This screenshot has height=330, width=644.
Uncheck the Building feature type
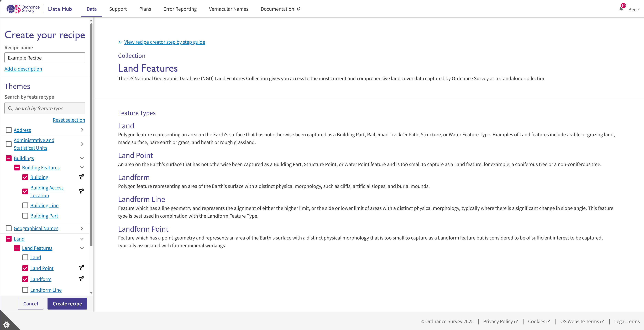pos(25,177)
